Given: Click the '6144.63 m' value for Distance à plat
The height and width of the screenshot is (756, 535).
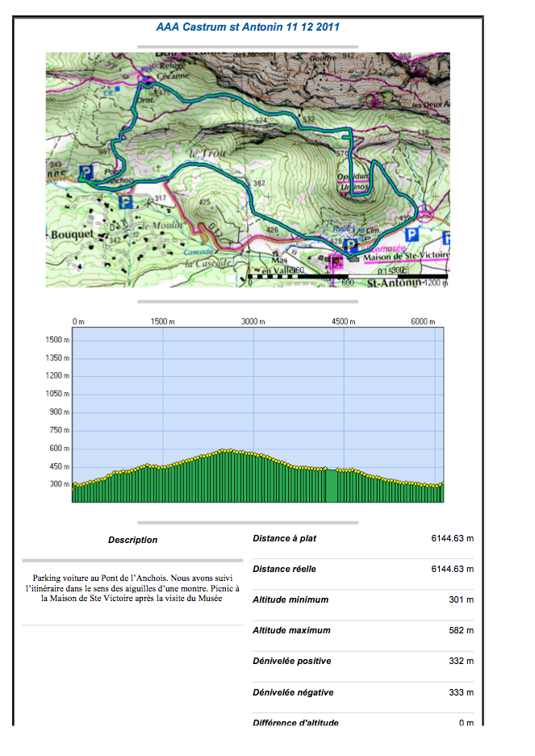Looking at the screenshot, I should pos(453,538).
